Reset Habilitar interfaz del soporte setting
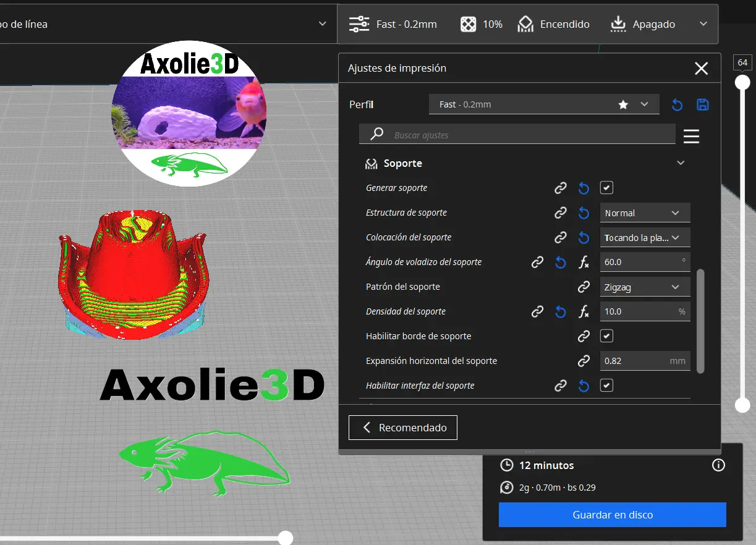The image size is (756, 545). coord(584,386)
